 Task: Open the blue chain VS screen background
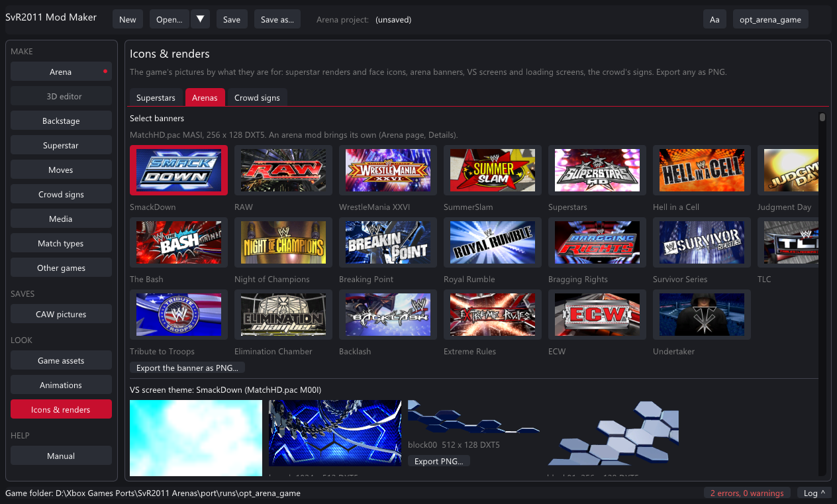[x=335, y=433]
